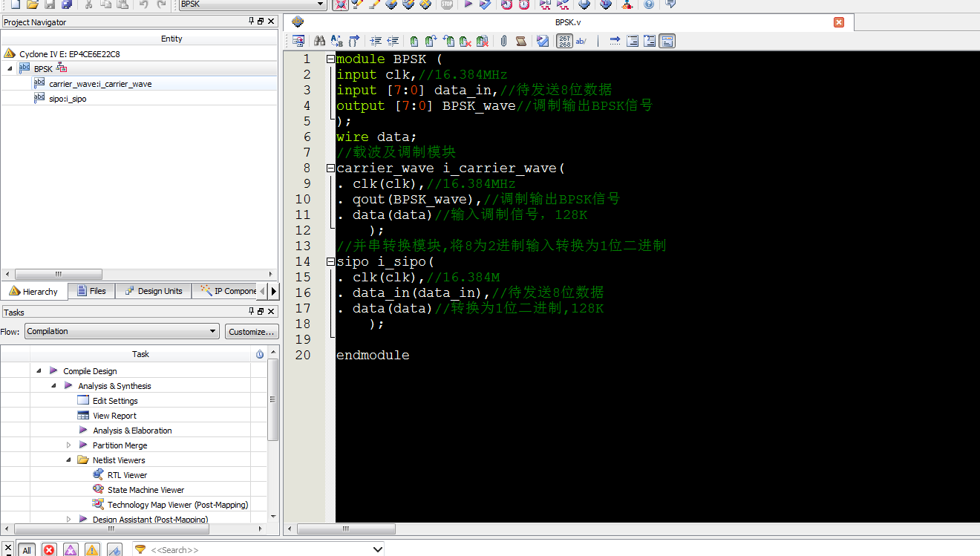The image size is (980, 556).
Task: Open RTL Viewer task
Action: [127, 475]
